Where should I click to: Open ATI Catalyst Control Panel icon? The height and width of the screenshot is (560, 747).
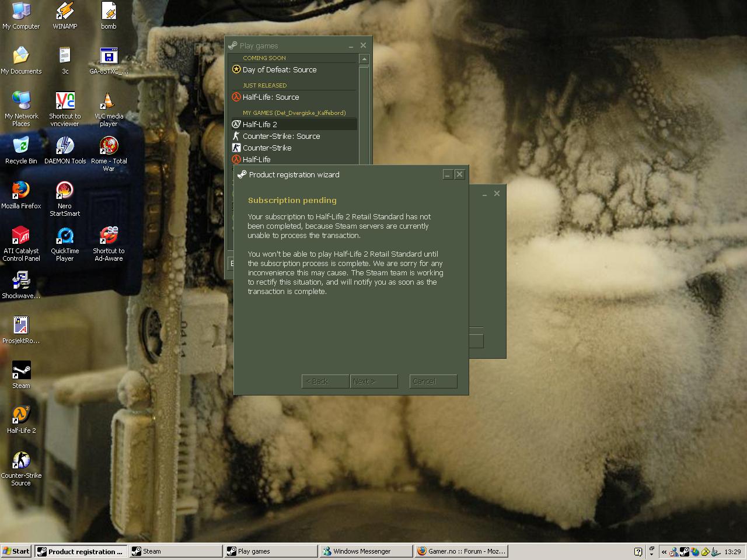click(21, 244)
